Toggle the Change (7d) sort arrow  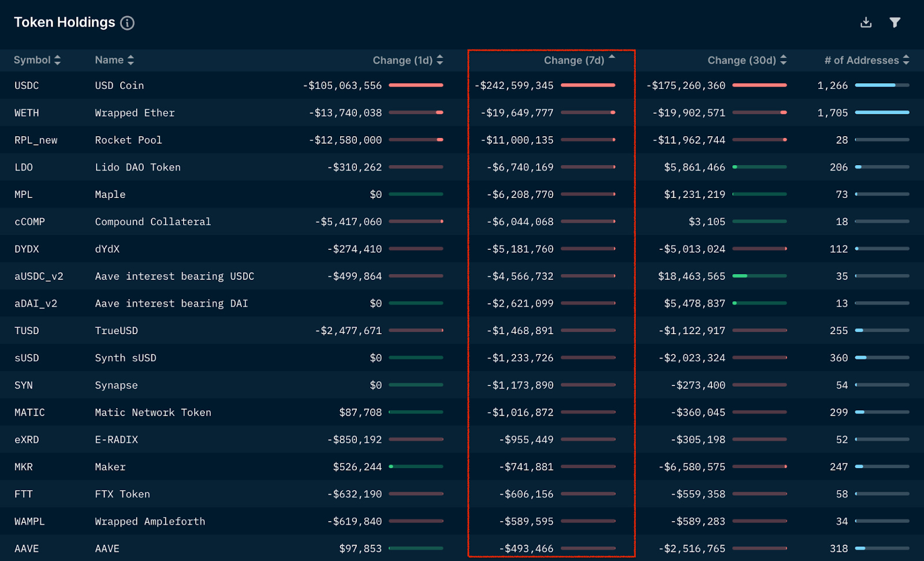click(612, 57)
